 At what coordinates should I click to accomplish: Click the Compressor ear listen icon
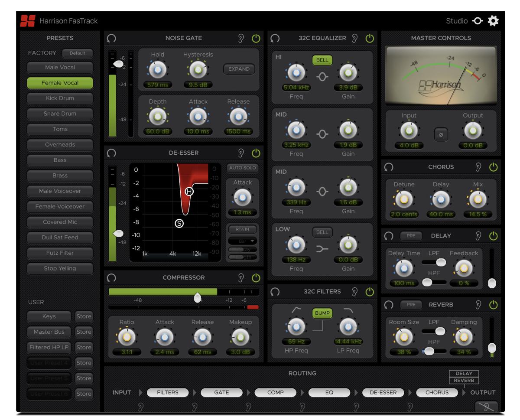tap(241, 278)
